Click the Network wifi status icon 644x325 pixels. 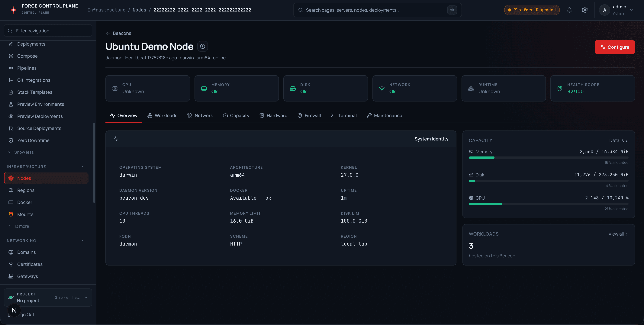pyautogui.click(x=382, y=88)
